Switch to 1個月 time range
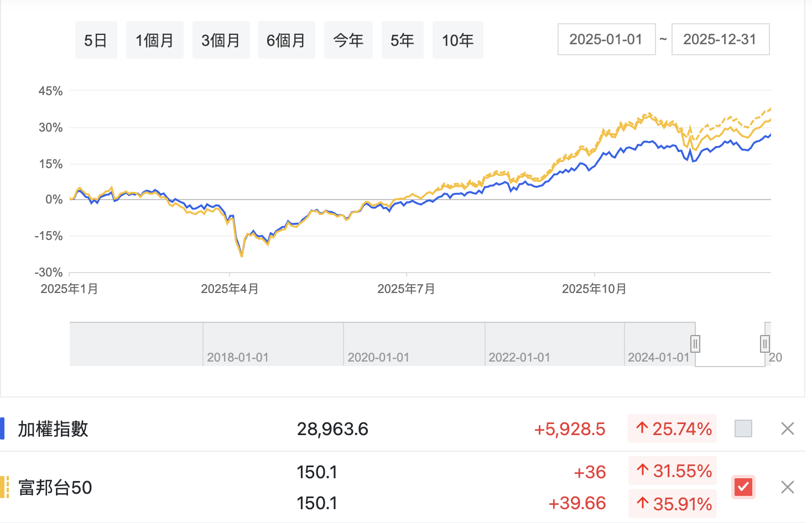This screenshot has width=812, height=523. click(154, 40)
